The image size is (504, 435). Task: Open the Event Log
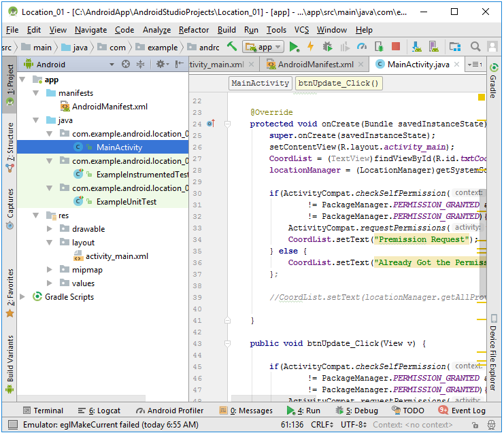[x=462, y=411]
